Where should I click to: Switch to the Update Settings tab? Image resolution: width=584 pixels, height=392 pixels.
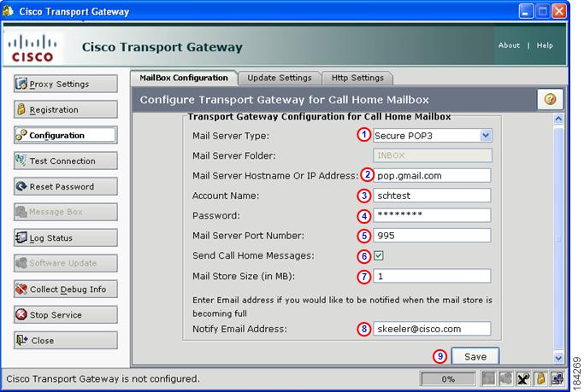point(280,78)
